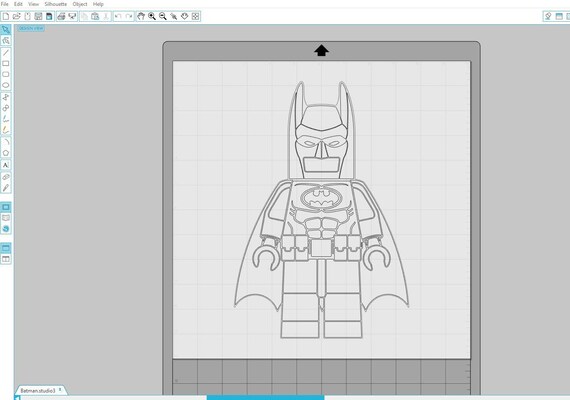
Task: Click the Print icon
Action: [61, 16]
